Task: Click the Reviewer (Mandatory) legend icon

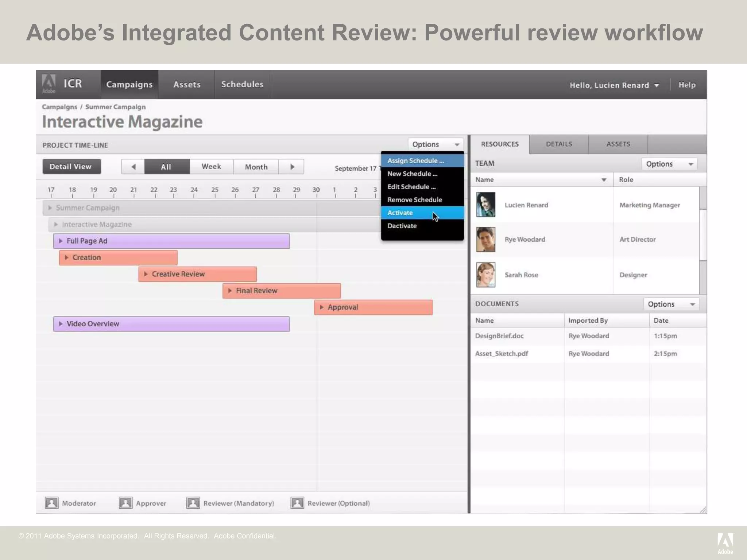Action: tap(193, 503)
